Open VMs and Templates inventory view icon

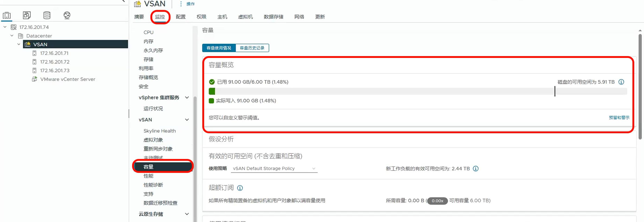click(27, 16)
